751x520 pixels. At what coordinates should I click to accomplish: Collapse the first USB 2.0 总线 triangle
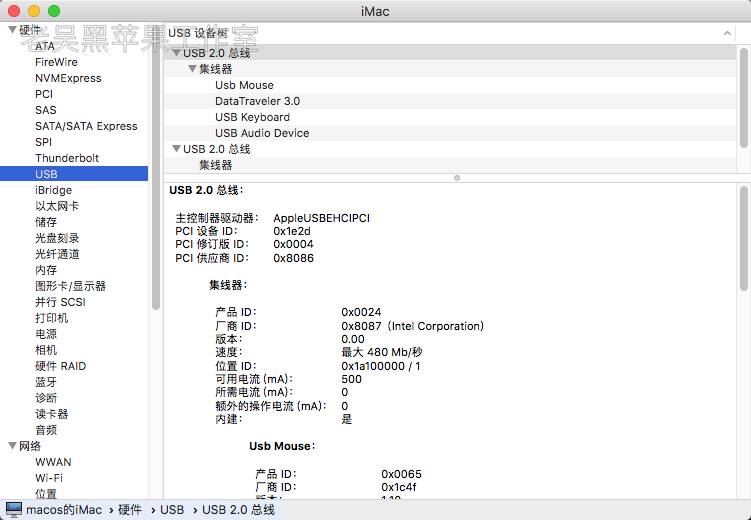pos(176,53)
